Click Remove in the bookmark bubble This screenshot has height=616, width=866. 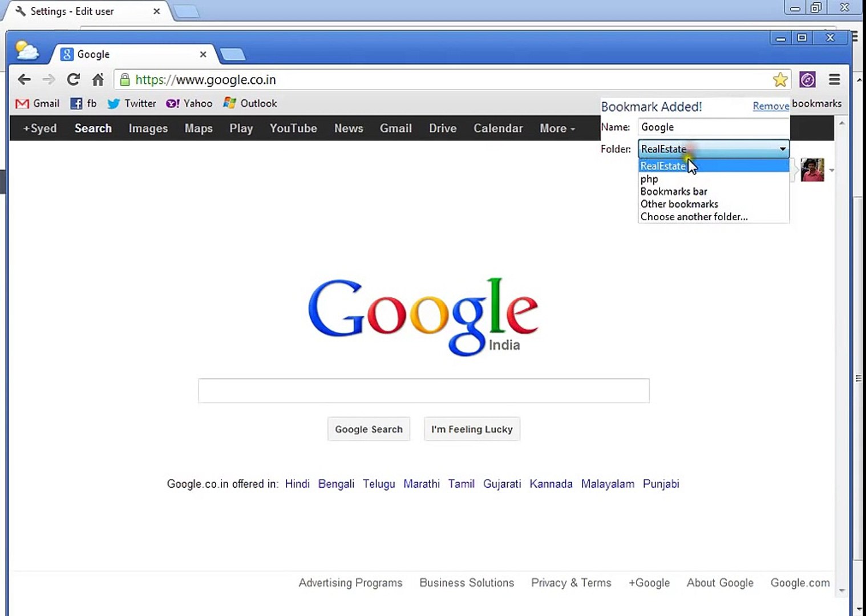click(x=771, y=106)
